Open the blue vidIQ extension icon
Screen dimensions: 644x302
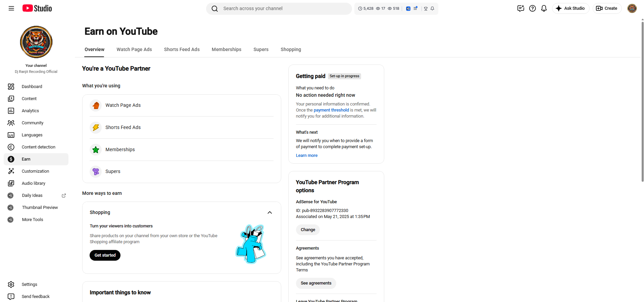point(408,9)
